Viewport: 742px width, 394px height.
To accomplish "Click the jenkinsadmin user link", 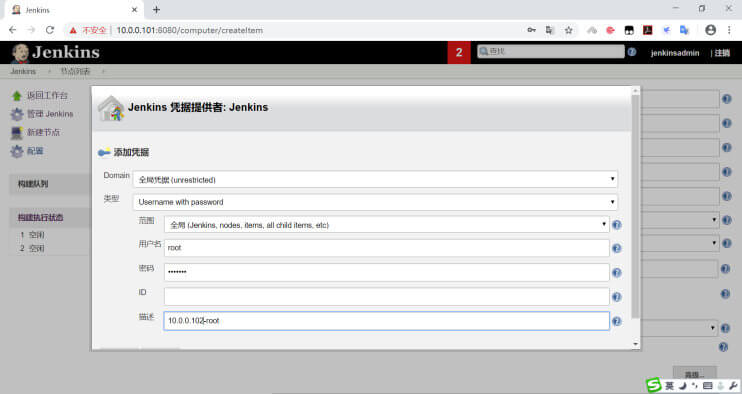I will click(675, 53).
